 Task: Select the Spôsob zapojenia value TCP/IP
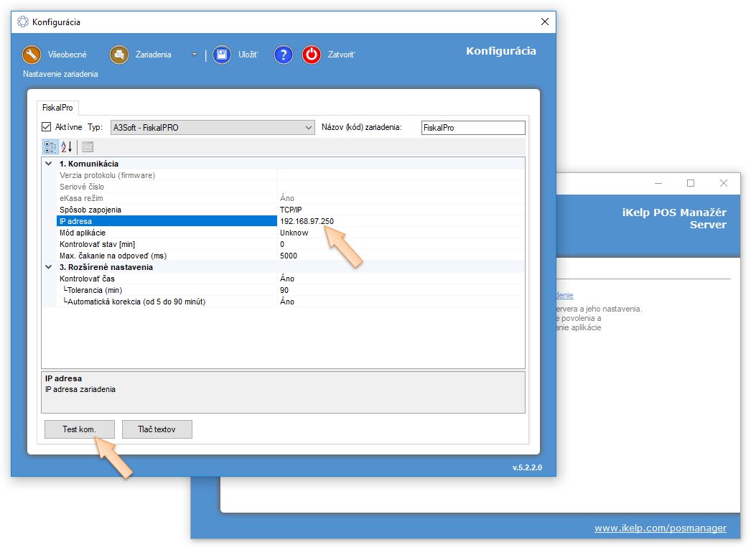[x=291, y=210]
